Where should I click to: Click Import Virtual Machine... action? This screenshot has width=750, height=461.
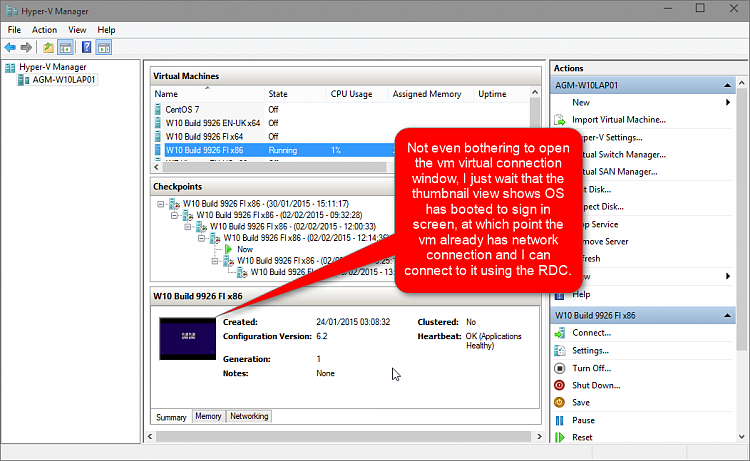coord(618,120)
